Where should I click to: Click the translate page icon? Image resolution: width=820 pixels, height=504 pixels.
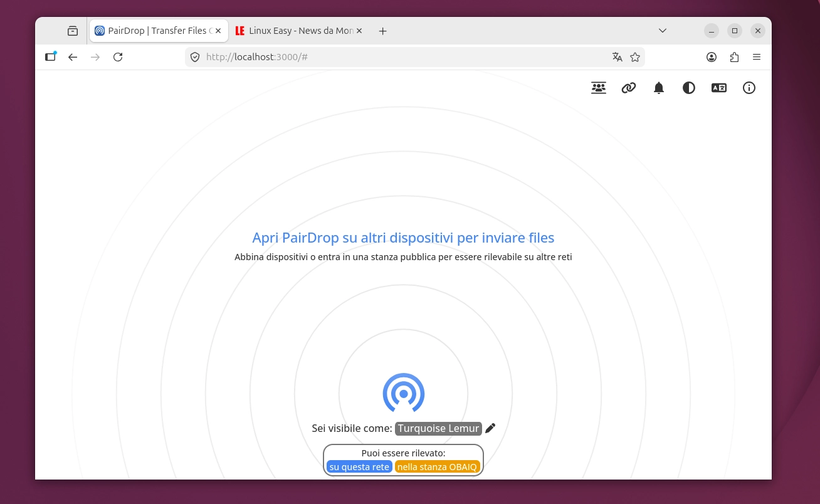[x=618, y=57]
